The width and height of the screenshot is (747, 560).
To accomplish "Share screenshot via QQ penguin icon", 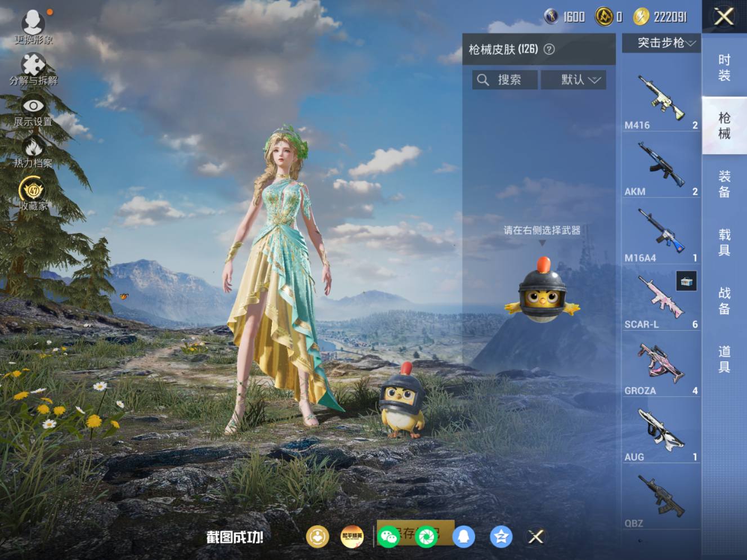I will pyautogui.click(x=464, y=536).
